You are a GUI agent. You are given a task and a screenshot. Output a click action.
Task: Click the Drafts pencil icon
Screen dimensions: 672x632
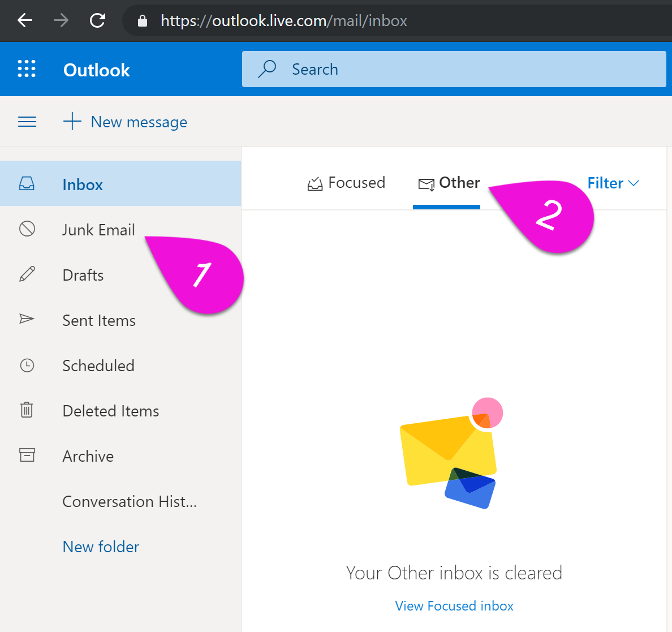point(27,274)
